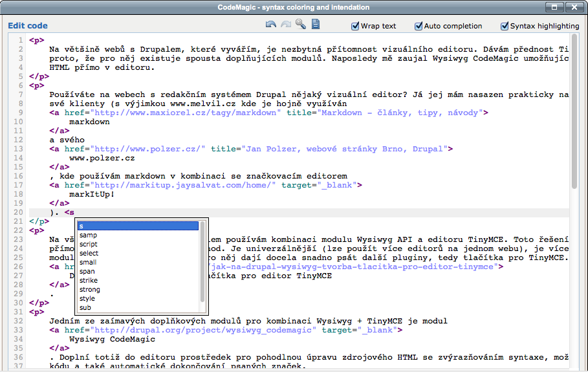Click the 'a svého' text on line 12
Screen dimensions: 588x372
(x=67, y=140)
